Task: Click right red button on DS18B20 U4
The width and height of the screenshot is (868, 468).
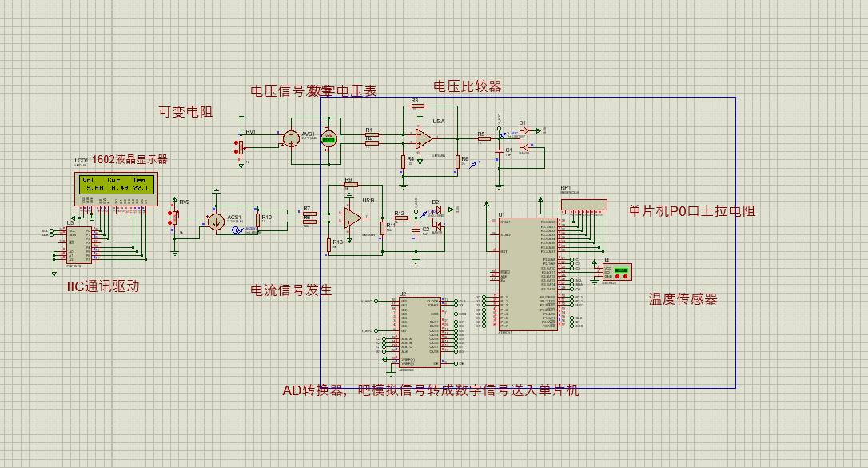Action: coord(626,276)
